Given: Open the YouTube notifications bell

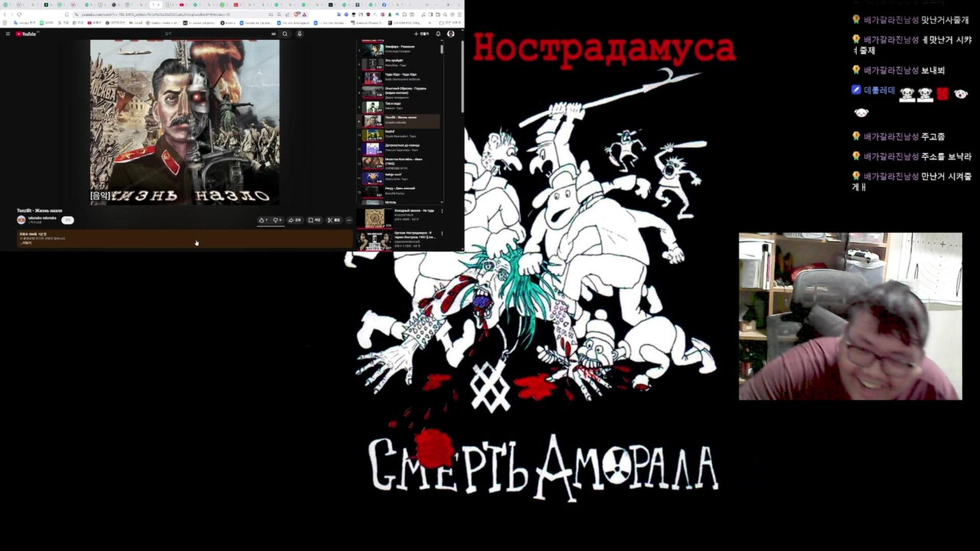Looking at the screenshot, I should pos(438,34).
